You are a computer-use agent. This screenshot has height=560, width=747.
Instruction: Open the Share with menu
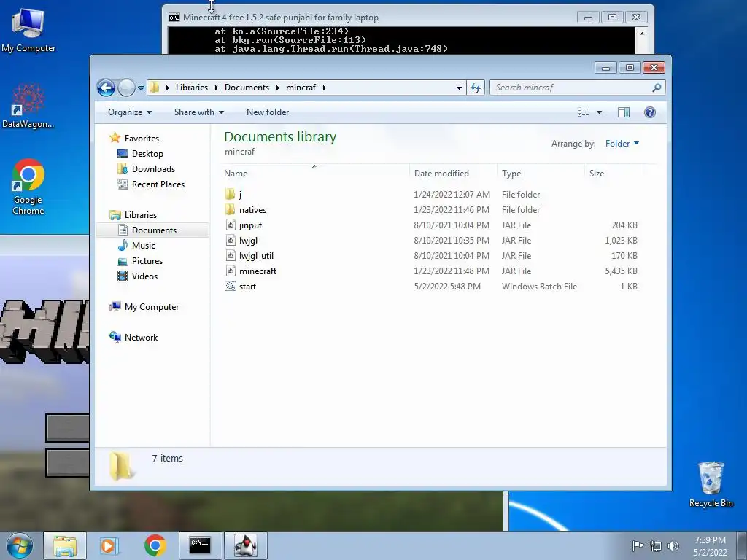pyautogui.click(x=199, y=112)
